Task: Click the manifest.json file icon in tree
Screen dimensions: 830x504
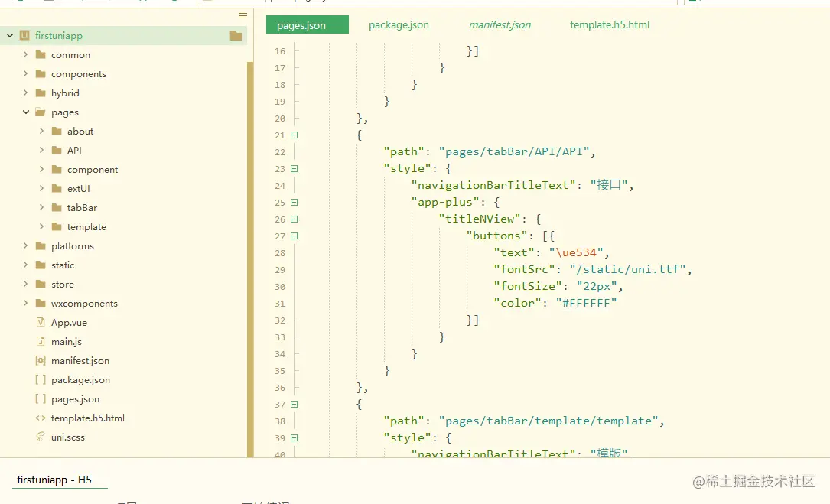Action: [41, 361]
